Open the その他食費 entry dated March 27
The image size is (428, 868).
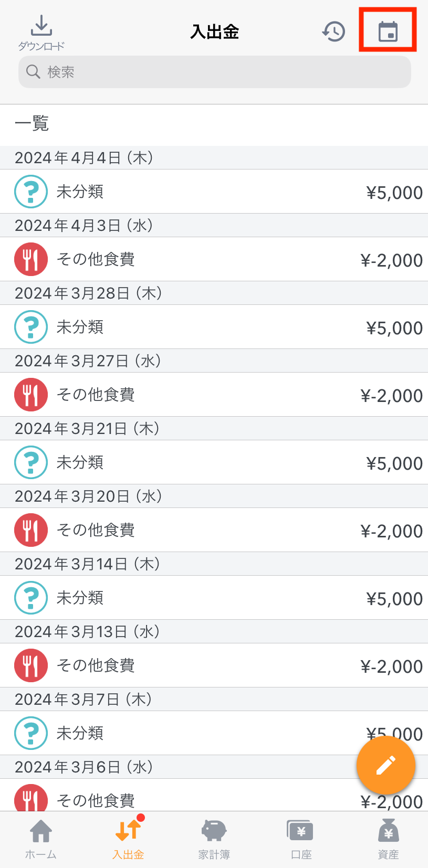coord(214,395)
